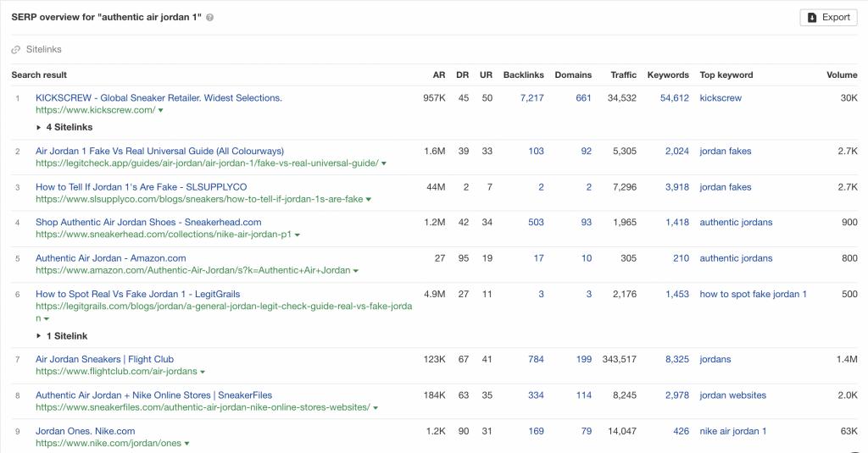Click the Backlinks column header
This screenshot has width=868, height=453.
[x=523, y=75]
